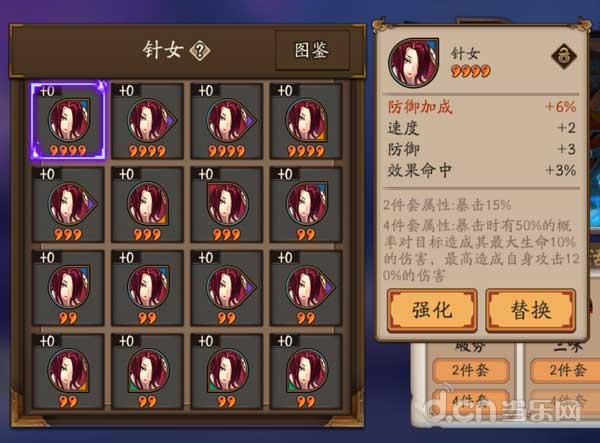Select the third four-star soul in the top row

point(227,121)
